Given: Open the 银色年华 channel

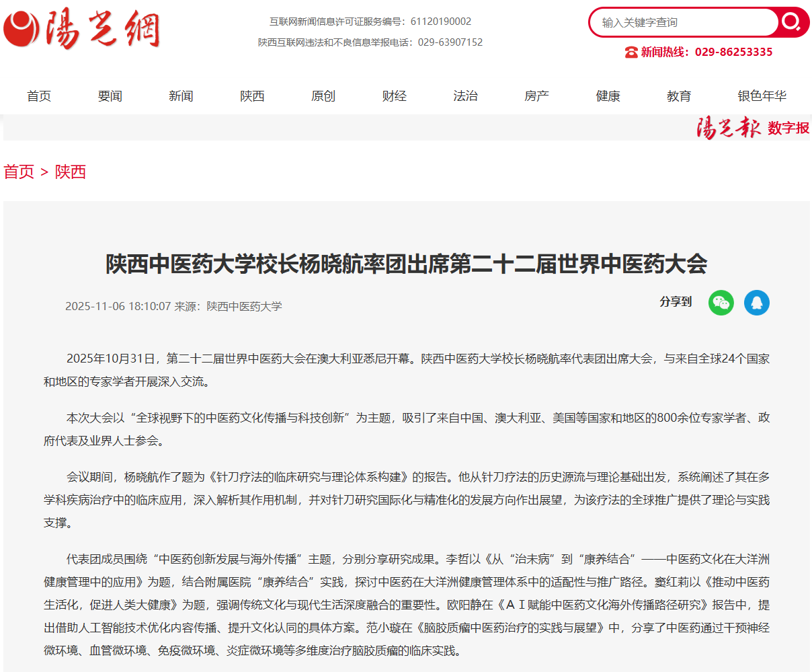Looking at the screenshot, I should click(x=762, y=96).
